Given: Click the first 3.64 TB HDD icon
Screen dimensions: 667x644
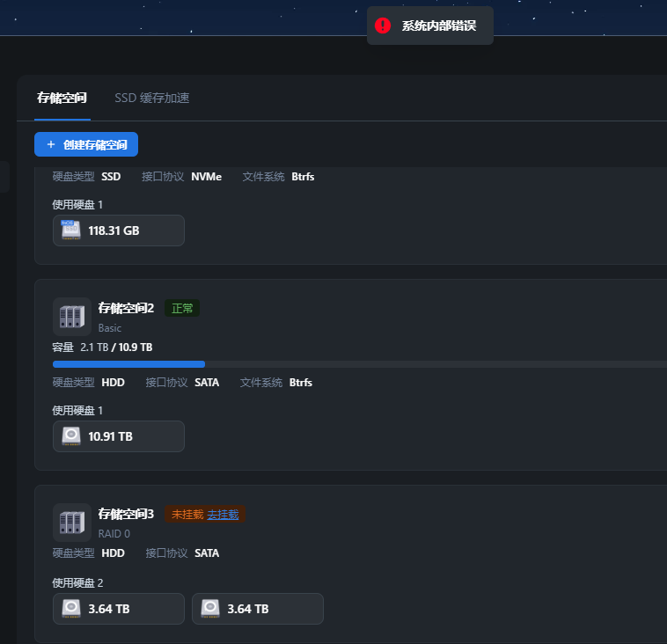Looking at the screenshot, I should point(71,608).
